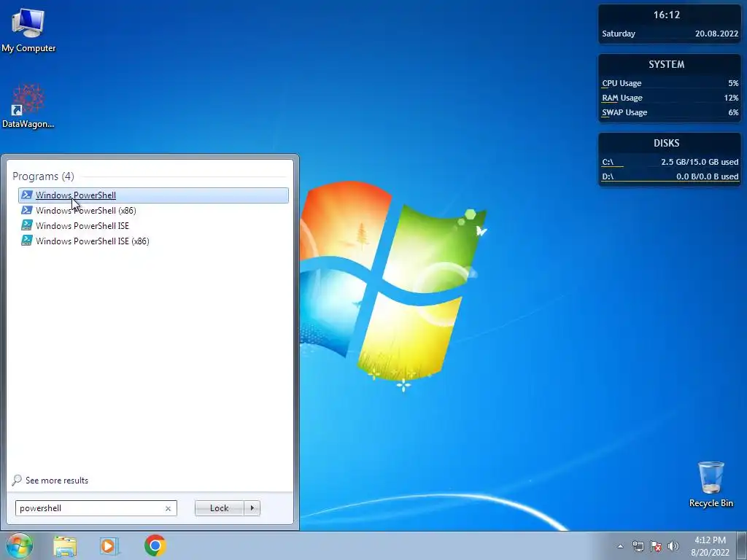The height and width of the screenshot is (560, 747).
Task: Click the PowerShell (x86) result icon
Action: click(27, 211)
